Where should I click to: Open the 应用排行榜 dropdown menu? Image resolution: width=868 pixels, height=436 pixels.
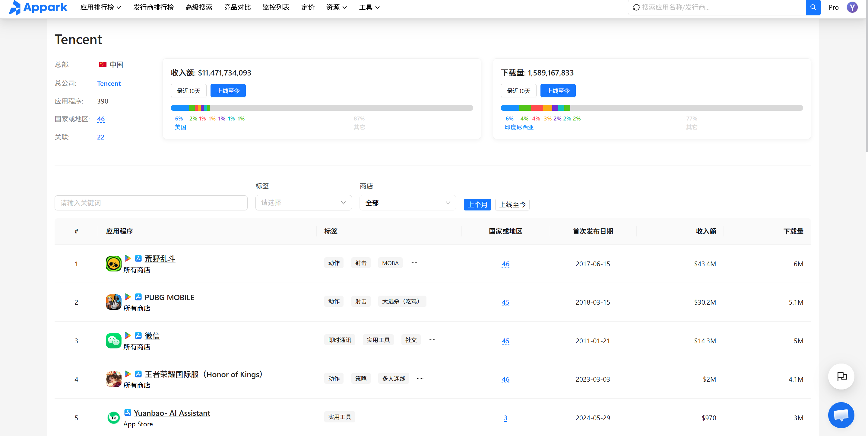(100, 7)
